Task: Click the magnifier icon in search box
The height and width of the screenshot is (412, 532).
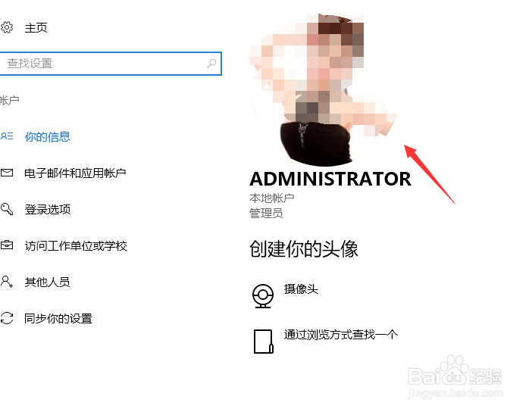Action: coord(211,64)
